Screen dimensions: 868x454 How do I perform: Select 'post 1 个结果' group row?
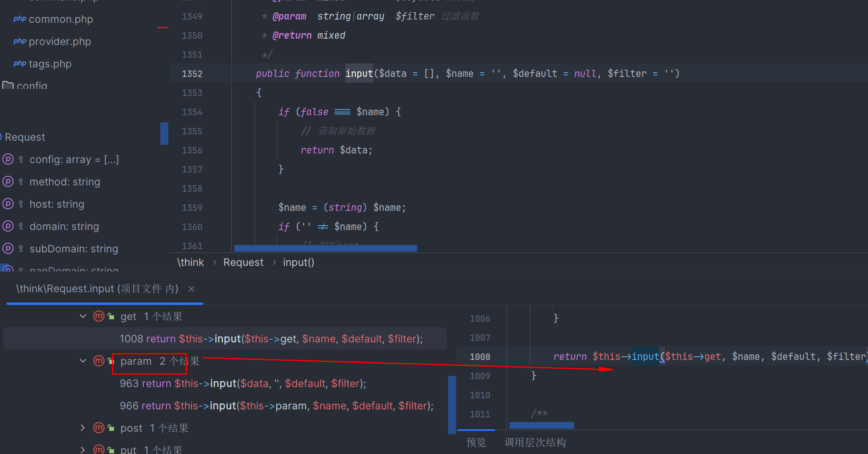154,428
